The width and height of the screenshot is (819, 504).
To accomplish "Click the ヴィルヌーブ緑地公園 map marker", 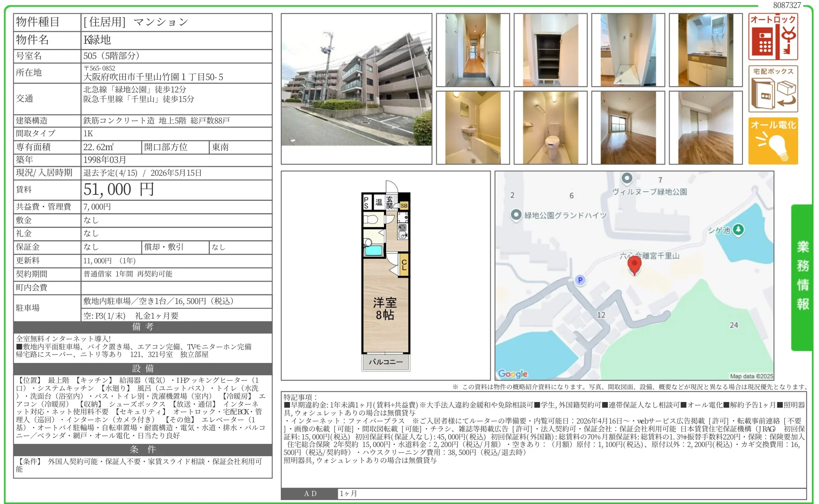I will pos(627,178).
